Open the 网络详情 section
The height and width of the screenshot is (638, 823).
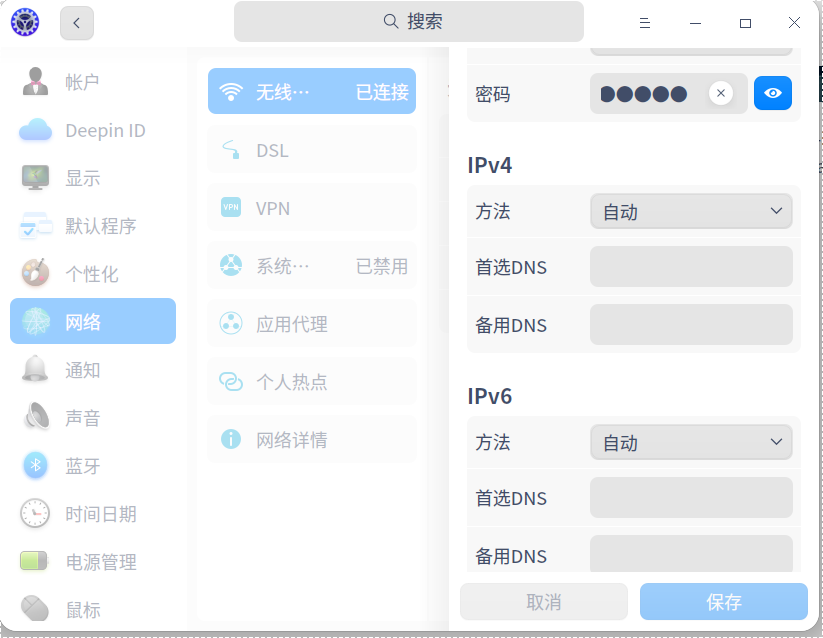[x=312, y=439]
